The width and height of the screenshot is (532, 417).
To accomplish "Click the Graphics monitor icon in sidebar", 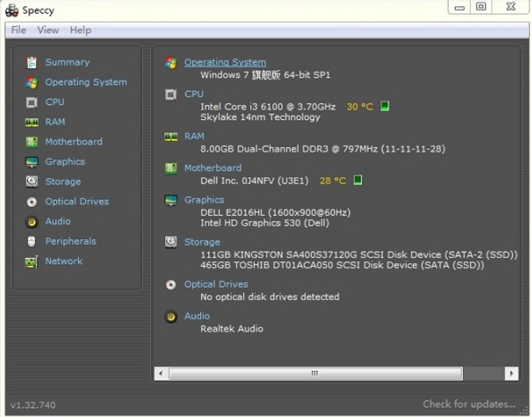I will pyautogui.click(x=32, y=162).
